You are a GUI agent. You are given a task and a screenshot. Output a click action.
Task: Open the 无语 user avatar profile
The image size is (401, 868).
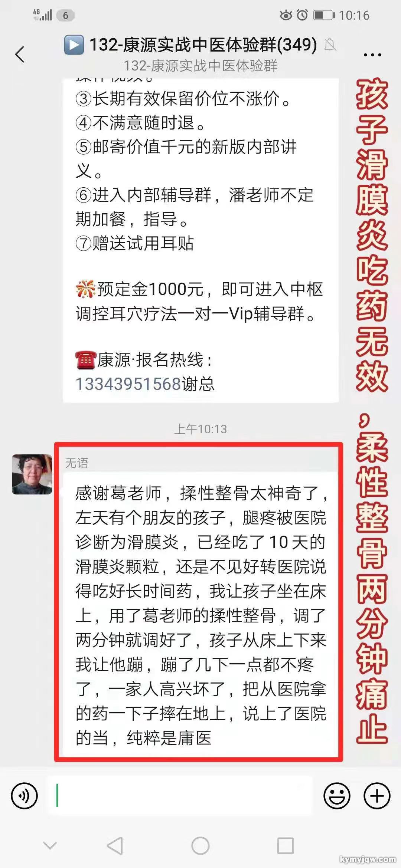32,474
